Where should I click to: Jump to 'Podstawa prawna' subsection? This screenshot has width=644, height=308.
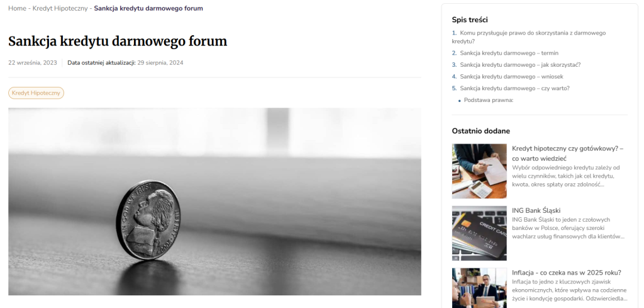(488, 100)
